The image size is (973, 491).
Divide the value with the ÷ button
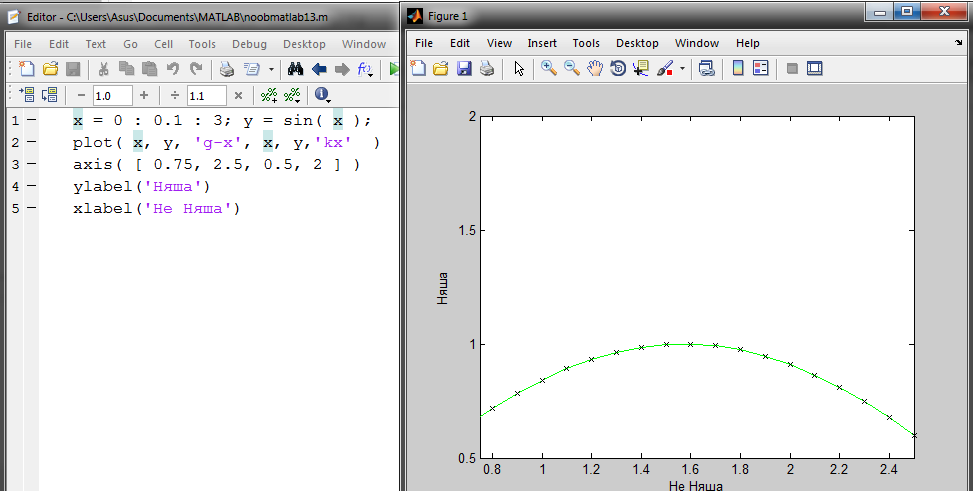pos(175,96)
